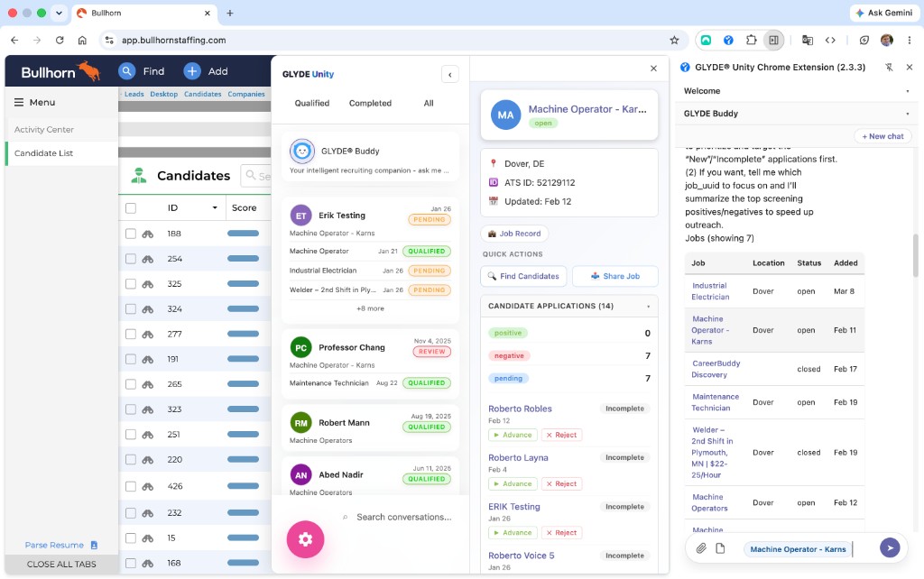This screenshot has height=579, width=924.
Task: Check the box for candidate 232
Action: click(x=131, y=512)
